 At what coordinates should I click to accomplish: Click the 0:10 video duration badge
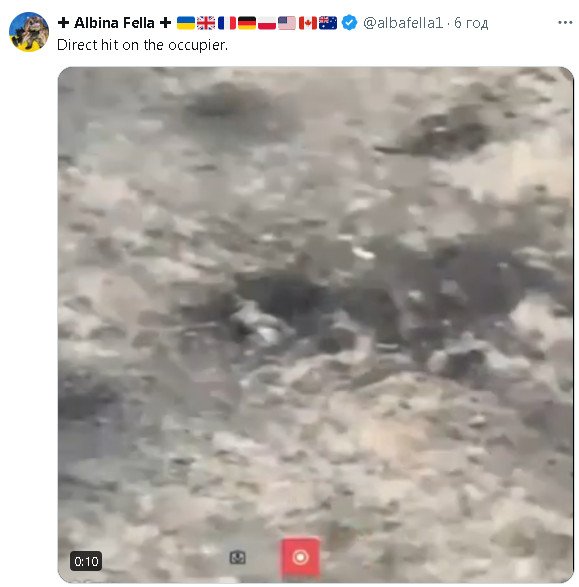tap(86, 561)
